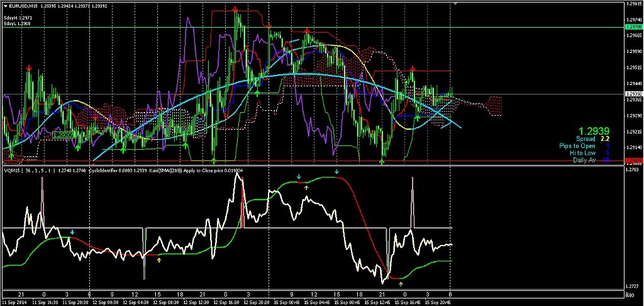This screenshot has width=644, height=306.
Task: Click the VQM15 indicator name
Action: click(11, 171)
